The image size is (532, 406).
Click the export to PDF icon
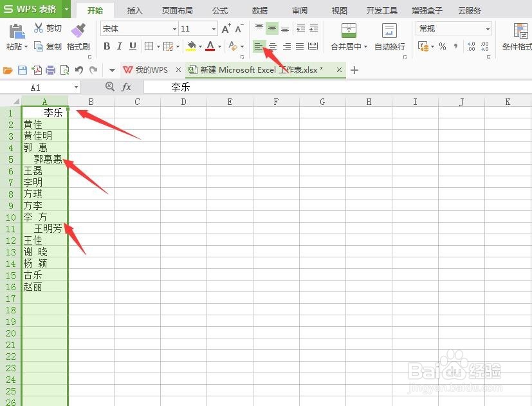click(37, 70)
